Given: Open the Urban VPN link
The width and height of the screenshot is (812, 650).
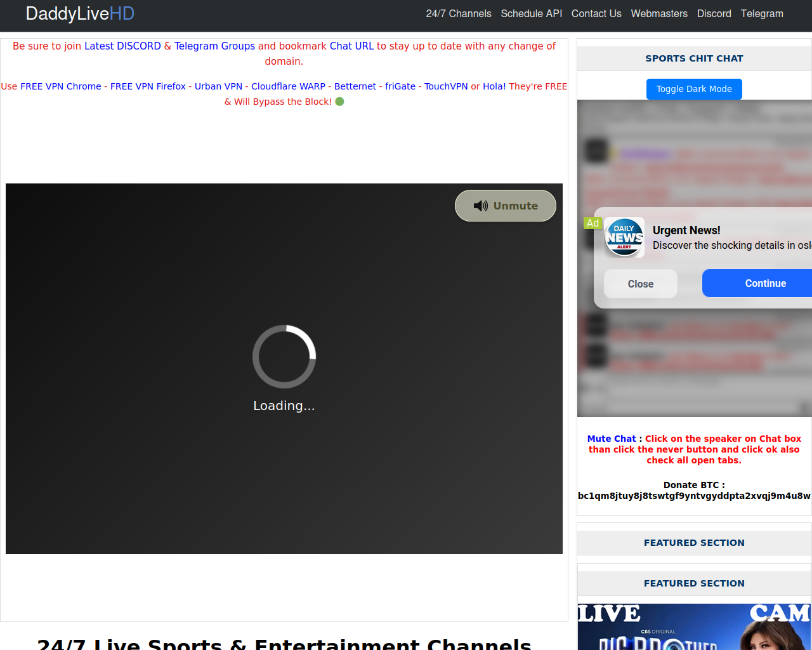Looking at the screenshot, I should 218,86.
